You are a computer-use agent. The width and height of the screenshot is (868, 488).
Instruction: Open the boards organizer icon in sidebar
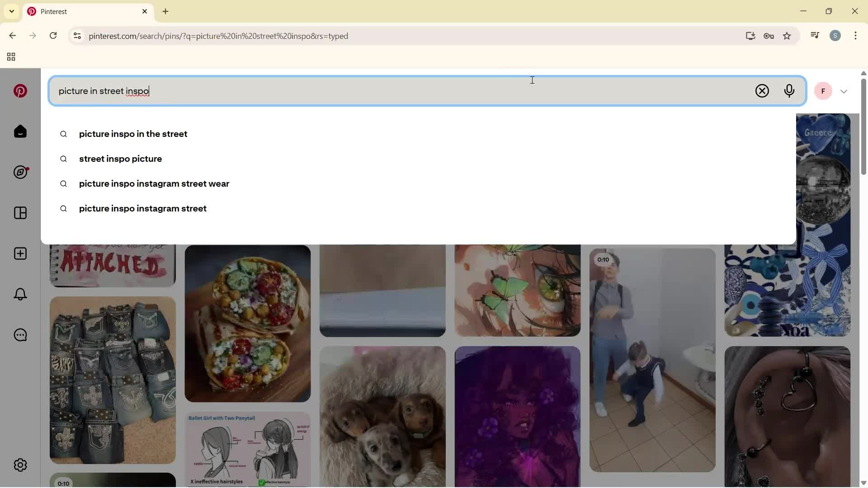tap(20, 212)
